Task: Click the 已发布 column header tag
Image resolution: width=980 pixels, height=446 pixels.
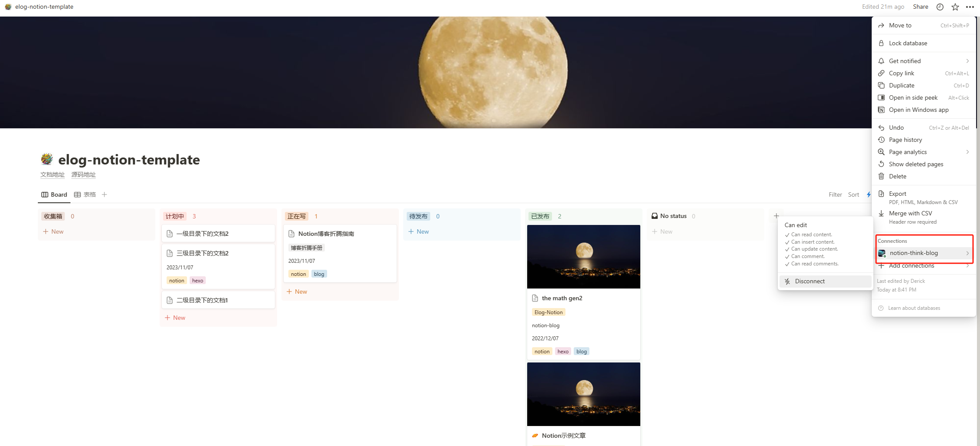Action: click(540, 216)
